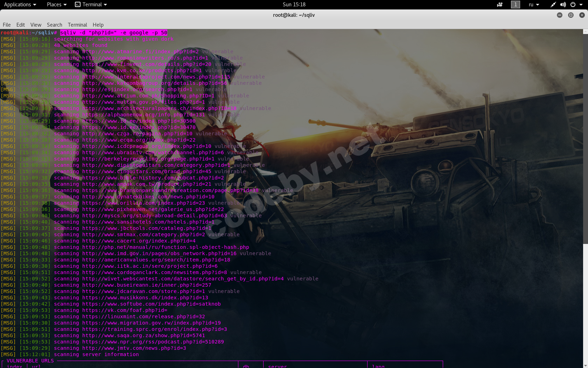Click the highlighted sqliv command text
This screenshot has width=588, height=368.
pos(114,33)
